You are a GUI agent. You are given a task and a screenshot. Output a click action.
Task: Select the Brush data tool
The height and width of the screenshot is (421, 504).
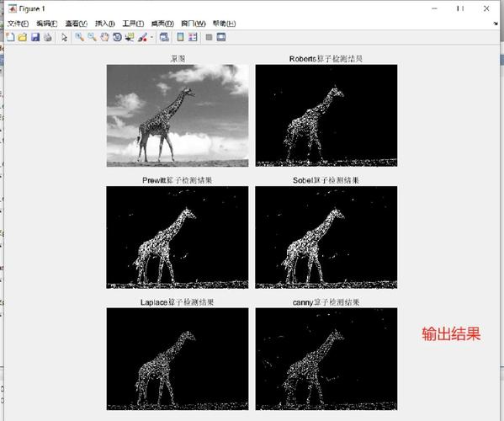(142, 37)
